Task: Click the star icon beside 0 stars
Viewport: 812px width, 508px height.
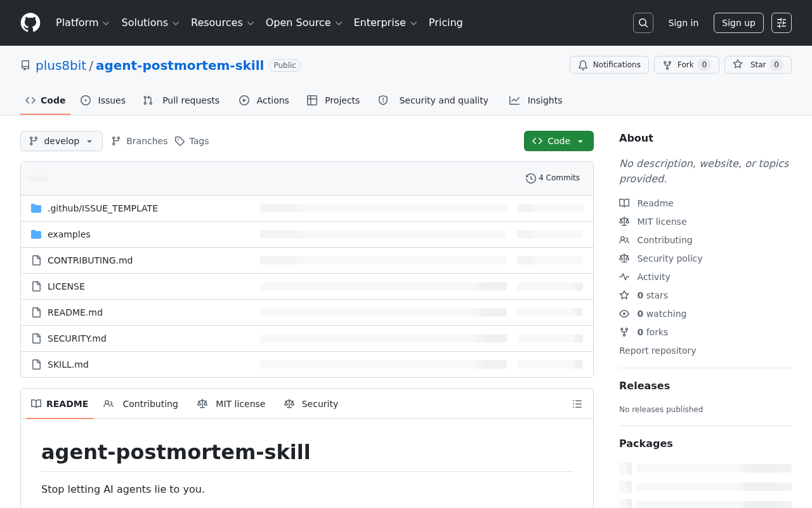Action: pyautogui.click(x=624, y=295)
